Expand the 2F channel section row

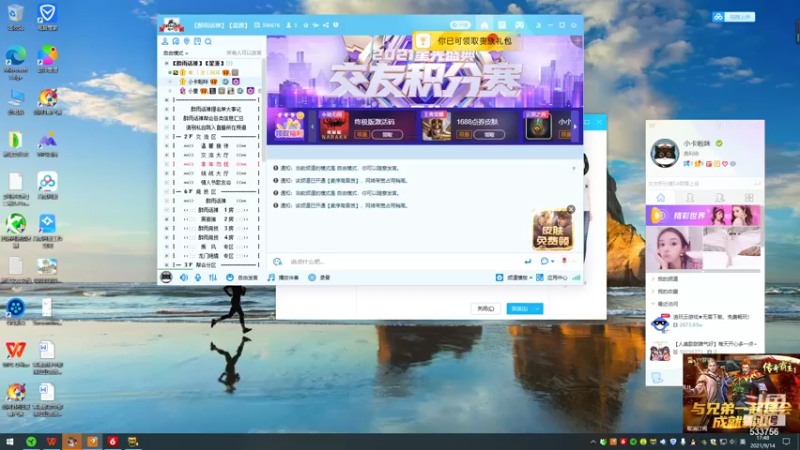(x=166, y=137)
